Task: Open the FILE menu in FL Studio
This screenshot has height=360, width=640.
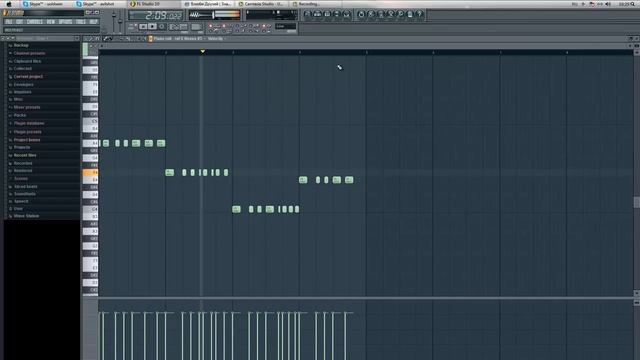Action: 9,22
